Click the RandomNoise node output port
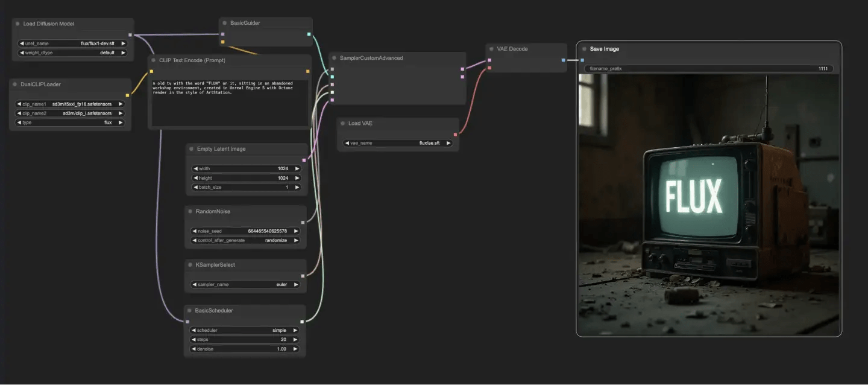This screenshot has height=385, width=868. [303, 222]
